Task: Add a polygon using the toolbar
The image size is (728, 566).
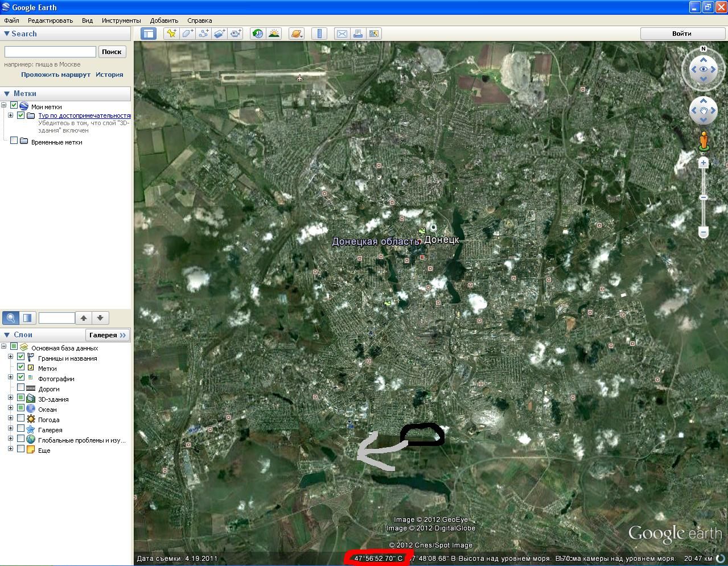Action: pos(187,34)
